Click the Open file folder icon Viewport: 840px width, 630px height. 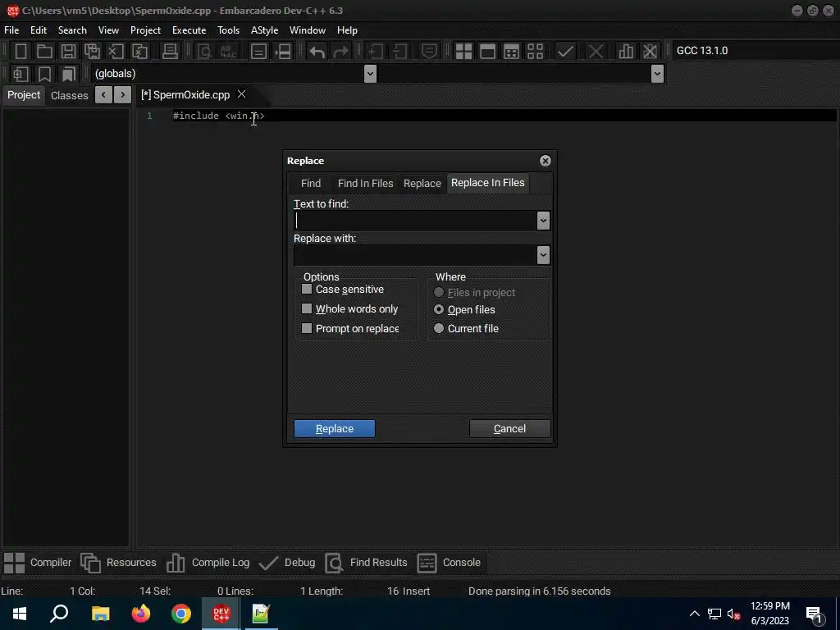point(44,51)
